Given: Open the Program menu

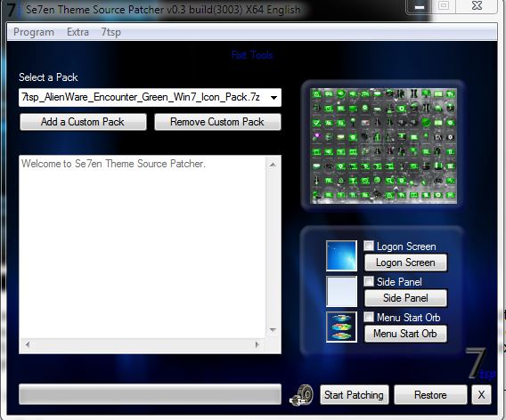Looking at the screenshot, I should (34, 32).
